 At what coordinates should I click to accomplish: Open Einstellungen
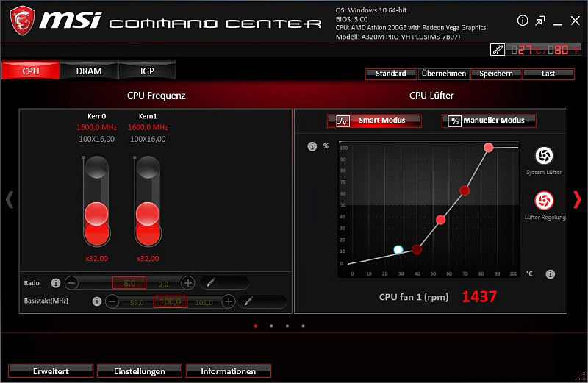click(x=140, y=371)
